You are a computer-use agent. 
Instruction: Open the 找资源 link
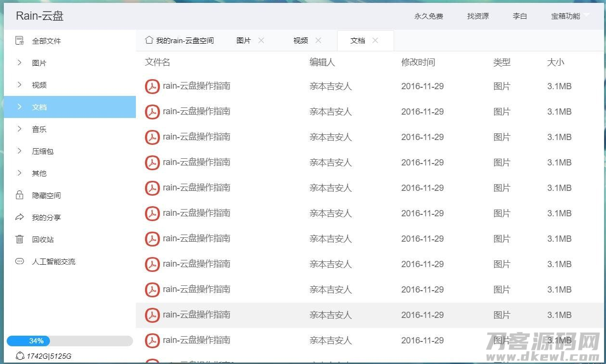click(477, 16)
